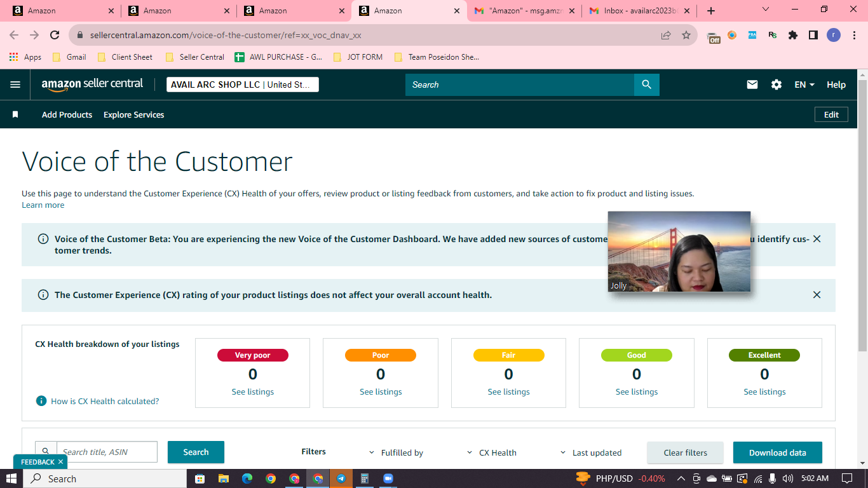Dismiss the Voice of the Customer Beta banner
This screenshot has width=868, height=488.
click(x=817, y=239)
